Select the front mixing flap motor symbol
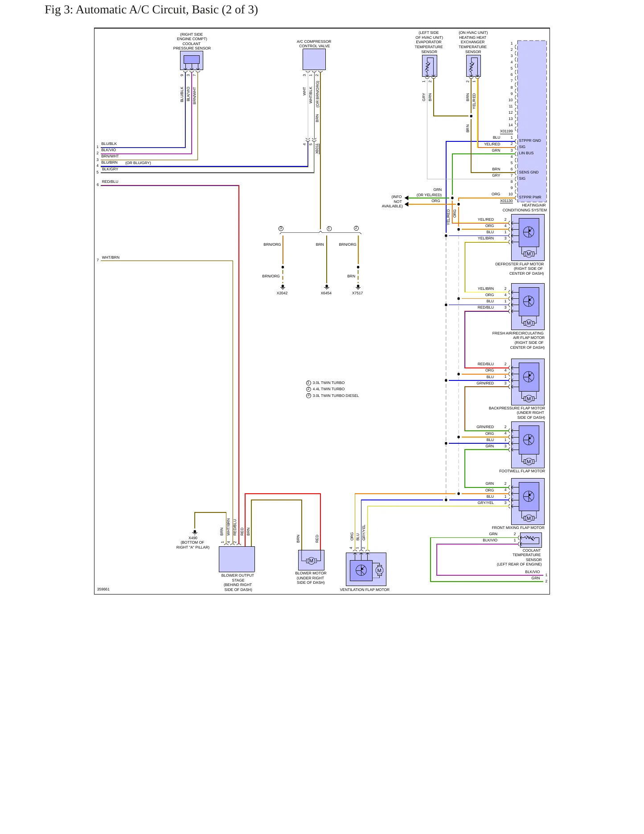Viewport: 644px width, 834px height. click(x=528, y=501)
